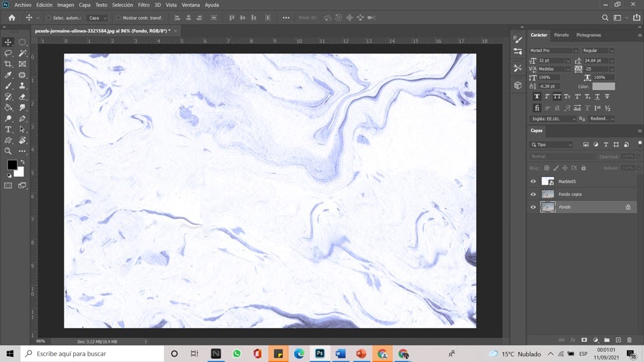The image size is (644, 362).
Task: Toggle visibility of Fondo copia layer
Action: [533, 194]
